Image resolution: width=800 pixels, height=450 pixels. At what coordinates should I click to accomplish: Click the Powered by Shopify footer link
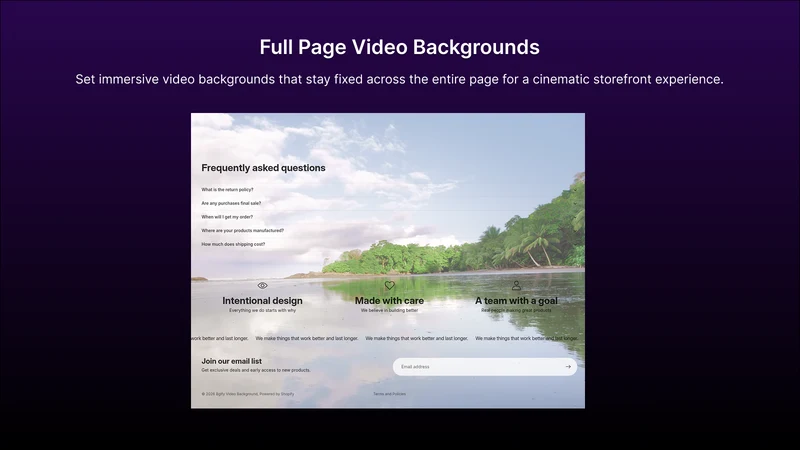pos(277,394)
